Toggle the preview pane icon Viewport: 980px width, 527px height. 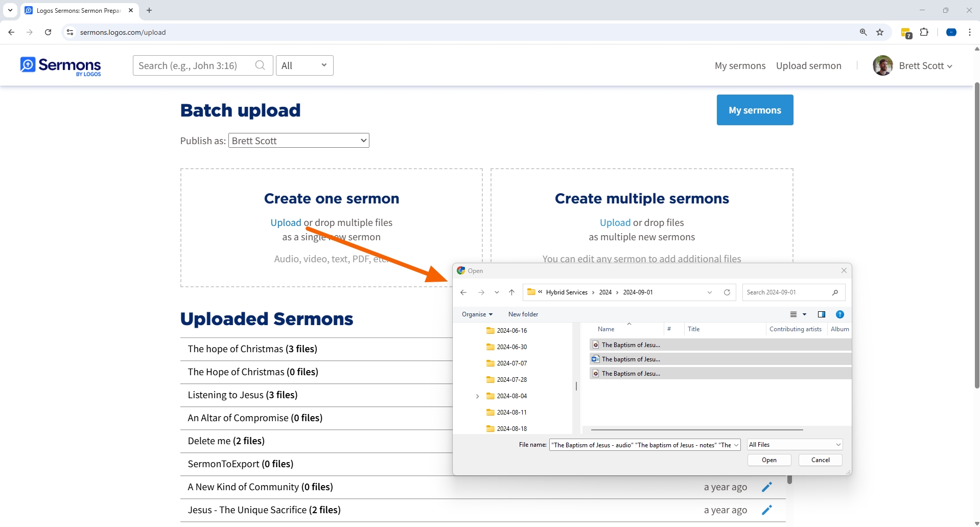coord(822,314)
